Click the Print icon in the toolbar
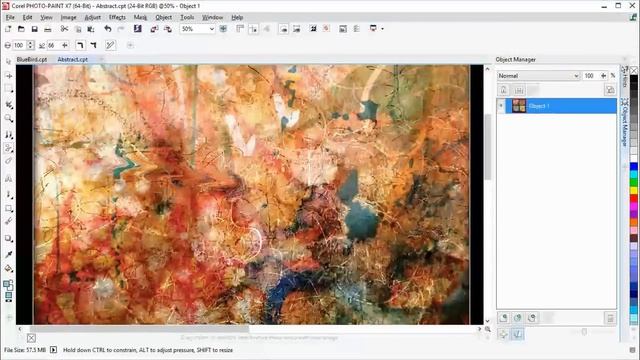Screen dimensions: 640x360 (x=48, y=29)
